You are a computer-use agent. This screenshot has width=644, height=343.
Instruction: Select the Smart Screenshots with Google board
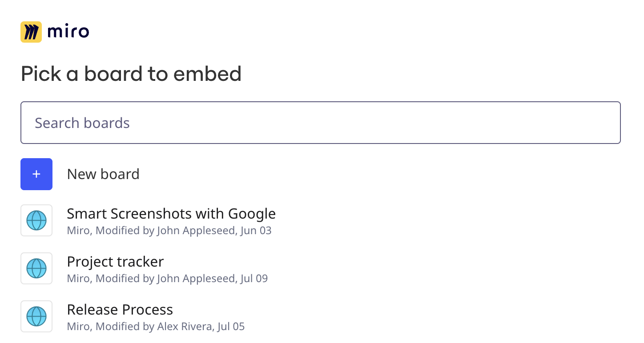[171, 214]
